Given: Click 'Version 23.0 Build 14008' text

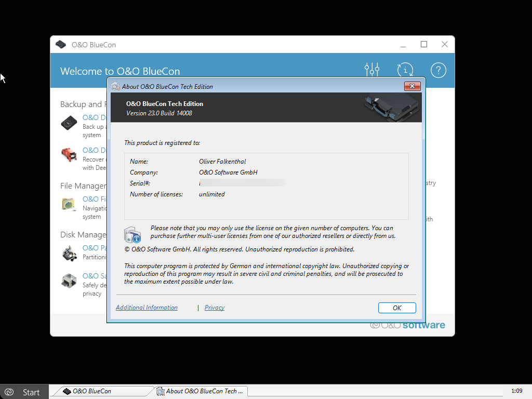Looking at the screenshot, I should tap(159, 113).
